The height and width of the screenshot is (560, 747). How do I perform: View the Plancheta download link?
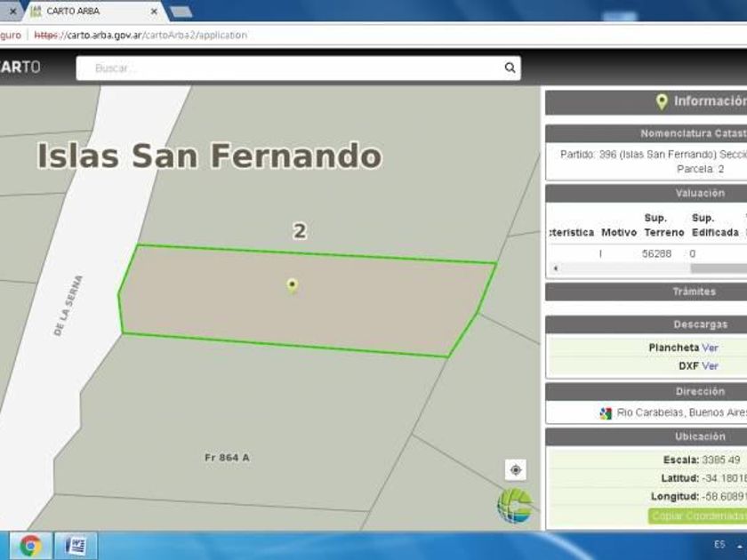tap(710, 348)
